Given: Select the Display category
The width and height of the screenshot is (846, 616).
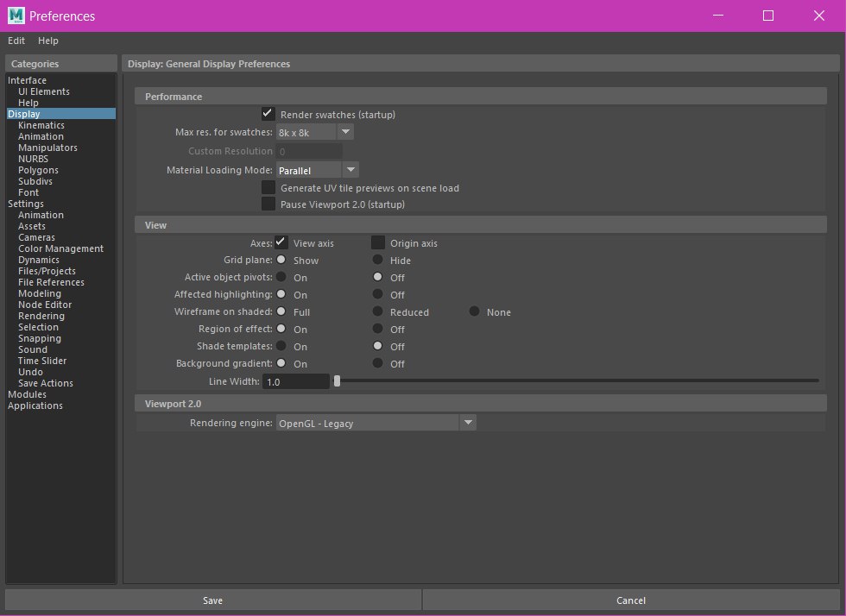Looking at the screenshot, I should [x=61, y=114].
